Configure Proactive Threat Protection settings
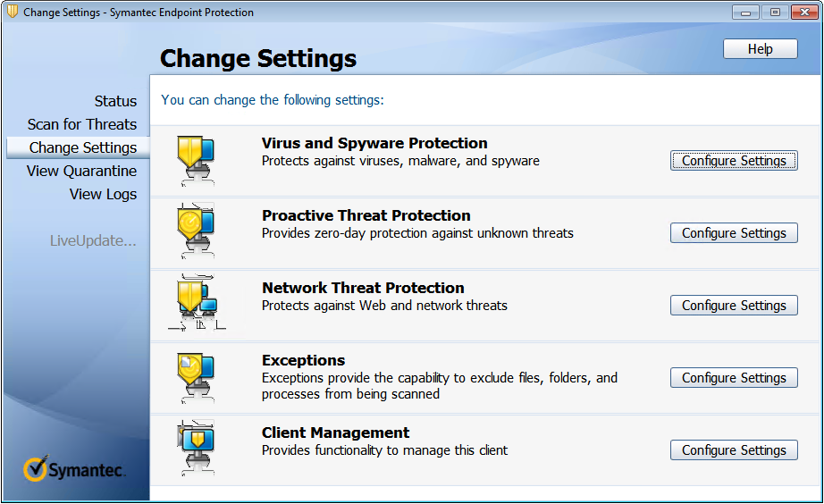The height and width of the screenshot is (504, 824). [734, 233]
